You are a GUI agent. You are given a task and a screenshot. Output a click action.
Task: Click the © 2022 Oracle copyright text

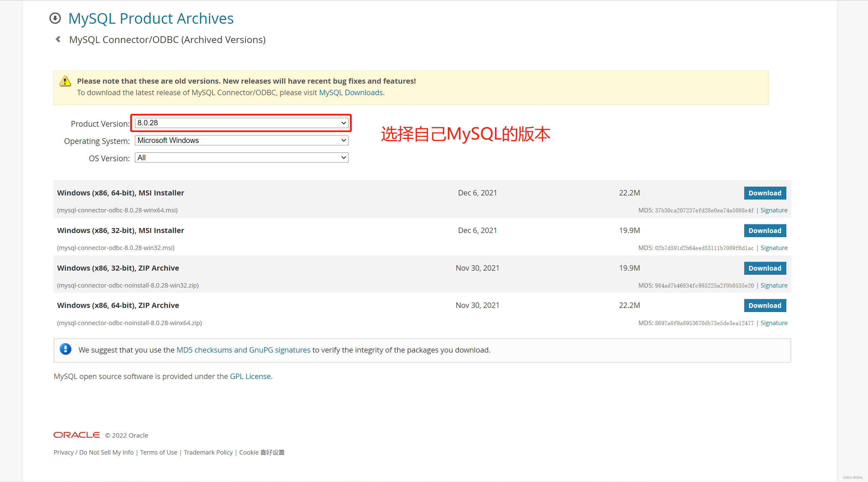point(126,435)
